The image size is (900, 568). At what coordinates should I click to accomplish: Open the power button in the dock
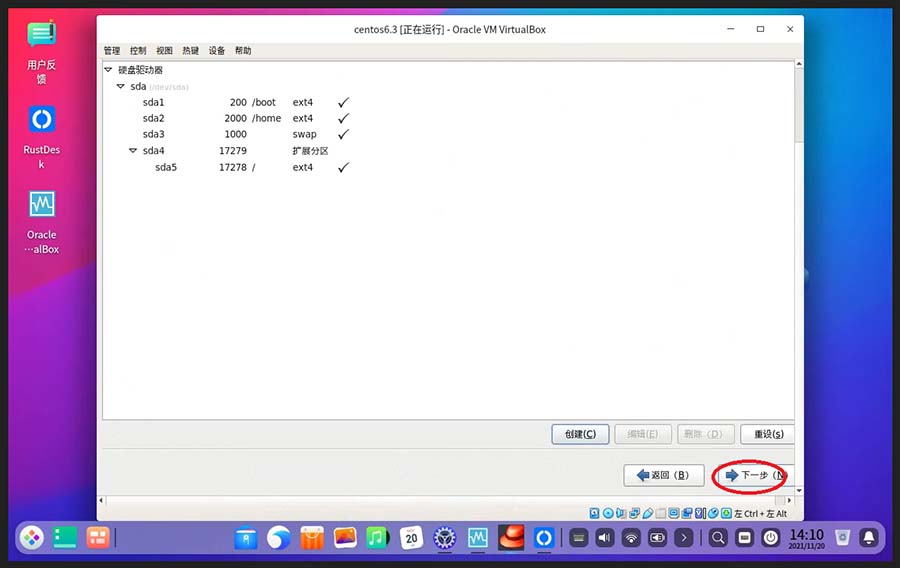pyautogui.click(x=771, y=538)
